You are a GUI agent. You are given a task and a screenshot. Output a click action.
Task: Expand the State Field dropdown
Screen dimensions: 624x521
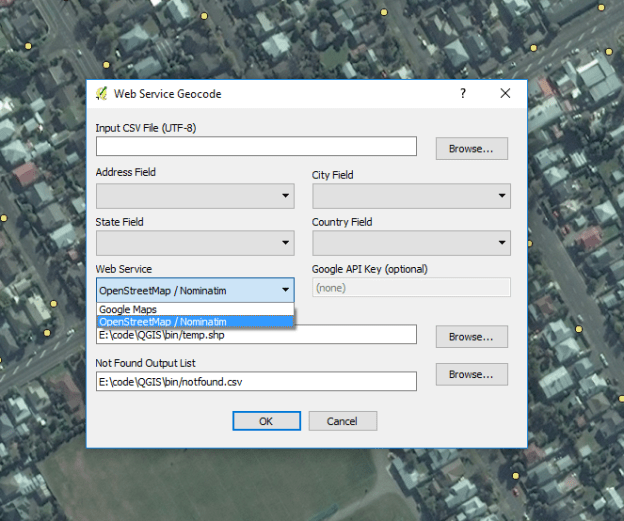[195, 243]
